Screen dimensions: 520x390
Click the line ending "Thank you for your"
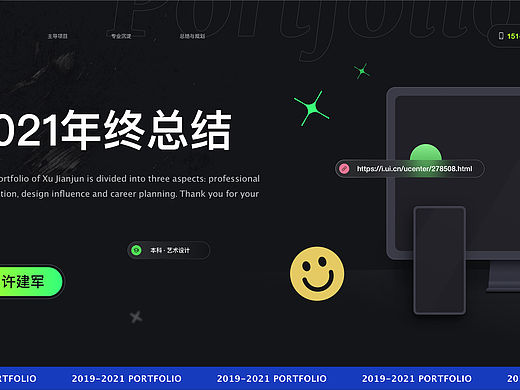click(x=129, y=194)
